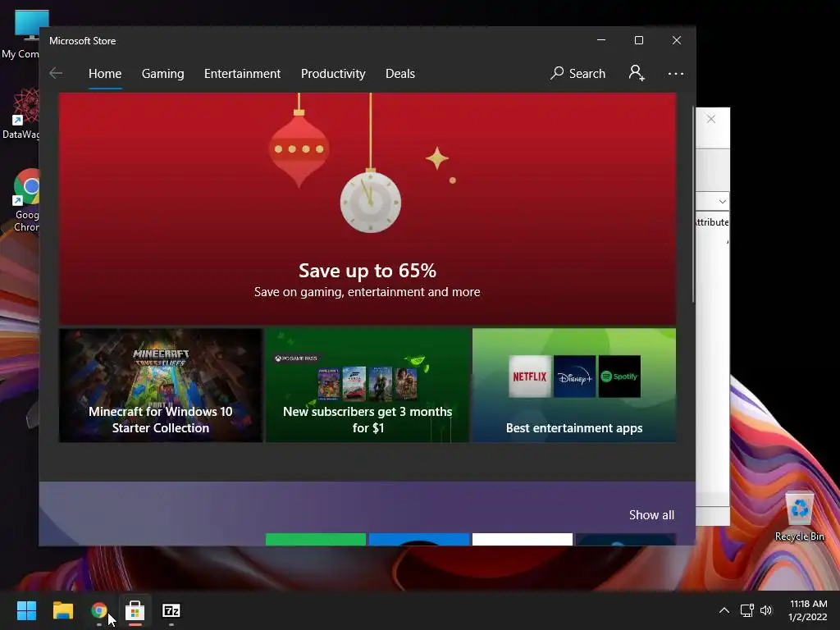Open File Explorer from taskbar

click(x=62, y=610)
